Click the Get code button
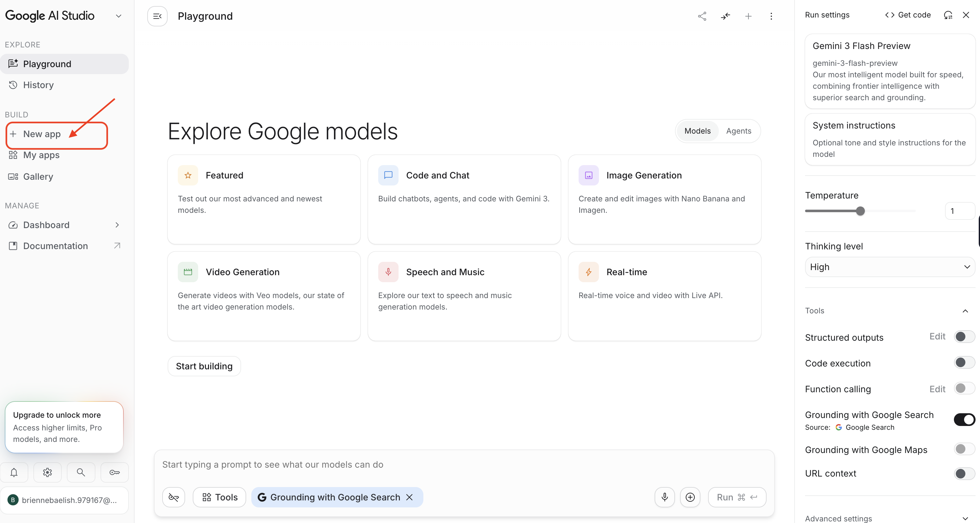 (x=908, y=15)
